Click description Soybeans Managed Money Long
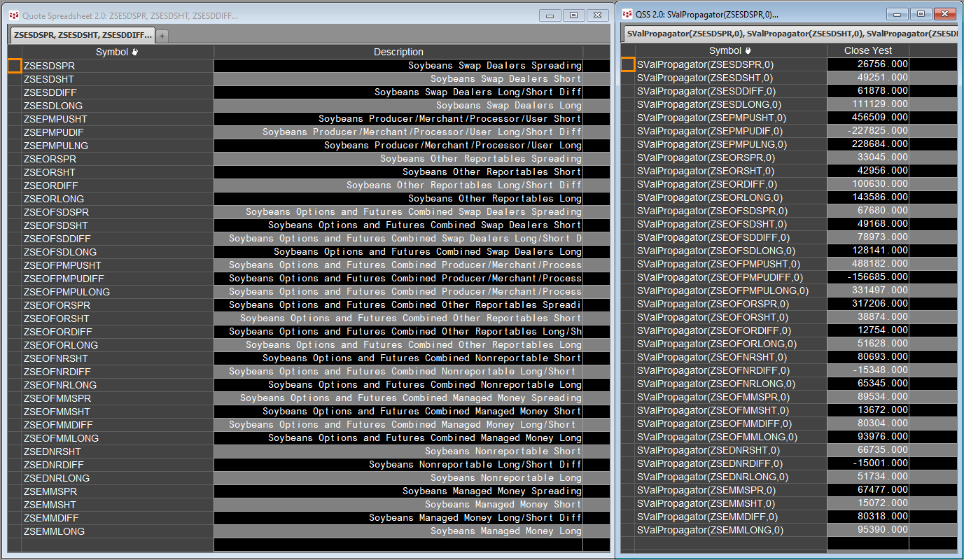The width and height of the screenshot is (964, 560). [398, 531]
